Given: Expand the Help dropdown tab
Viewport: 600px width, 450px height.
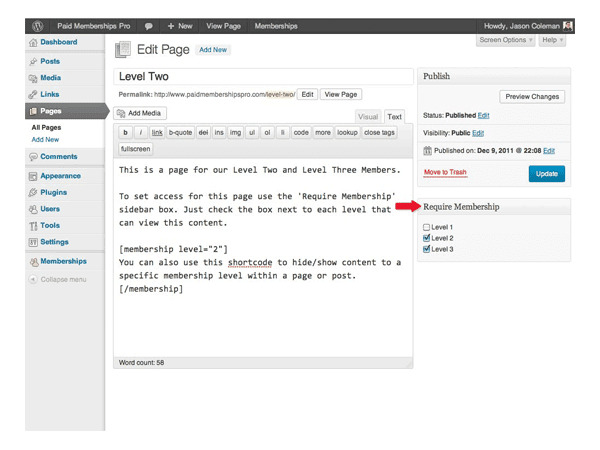Looking at the screenshot, I should pyautogui.click(x=552, y=40).
